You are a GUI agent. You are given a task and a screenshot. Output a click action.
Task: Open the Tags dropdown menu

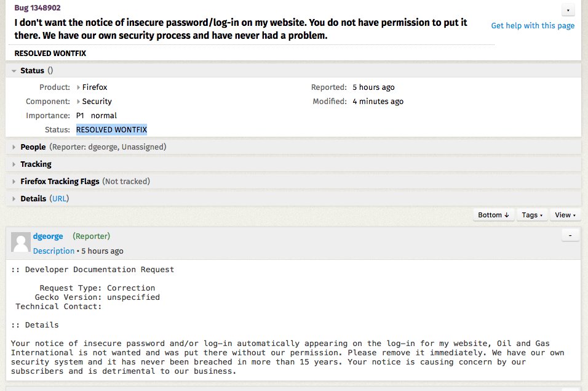tap(532, 215)
